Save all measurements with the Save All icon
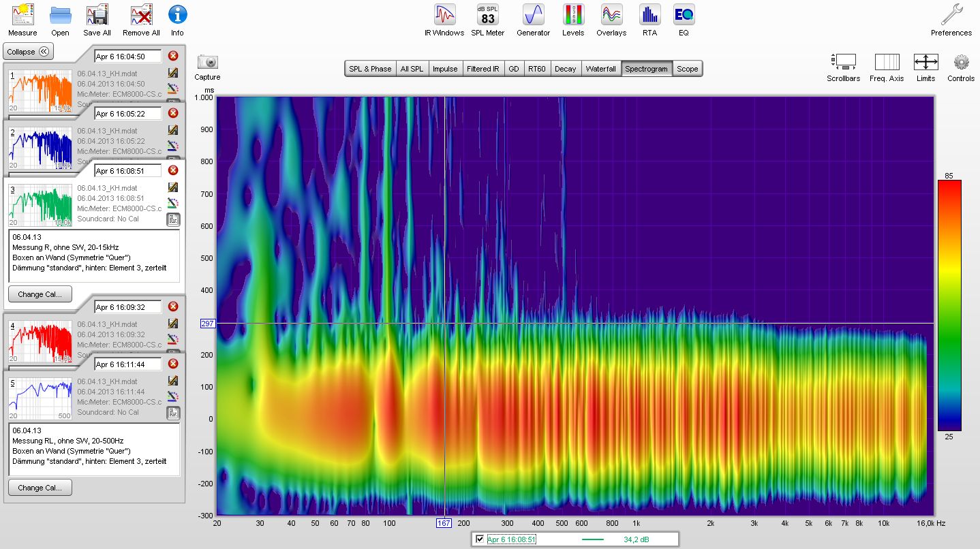Image resolution: width=980 pixels, height=549 pixels. tap(97, 20)
